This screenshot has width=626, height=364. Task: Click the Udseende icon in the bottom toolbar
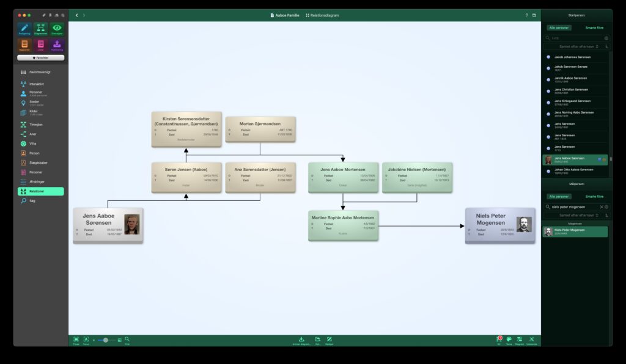pos(531,340)
